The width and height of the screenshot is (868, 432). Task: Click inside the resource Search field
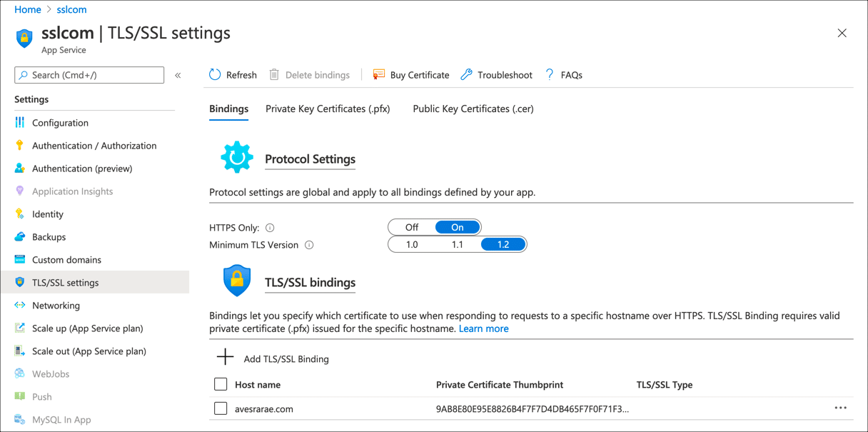click(x=89, y=74)
